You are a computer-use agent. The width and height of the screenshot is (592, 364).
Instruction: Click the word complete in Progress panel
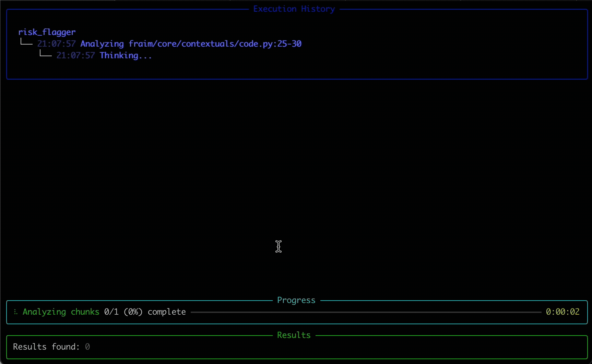point(167,312)
